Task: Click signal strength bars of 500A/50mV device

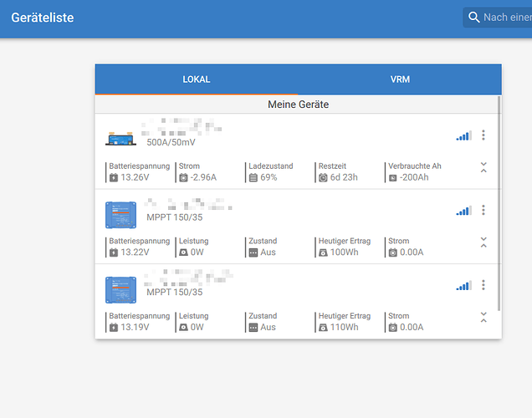Action: (463, 135)
